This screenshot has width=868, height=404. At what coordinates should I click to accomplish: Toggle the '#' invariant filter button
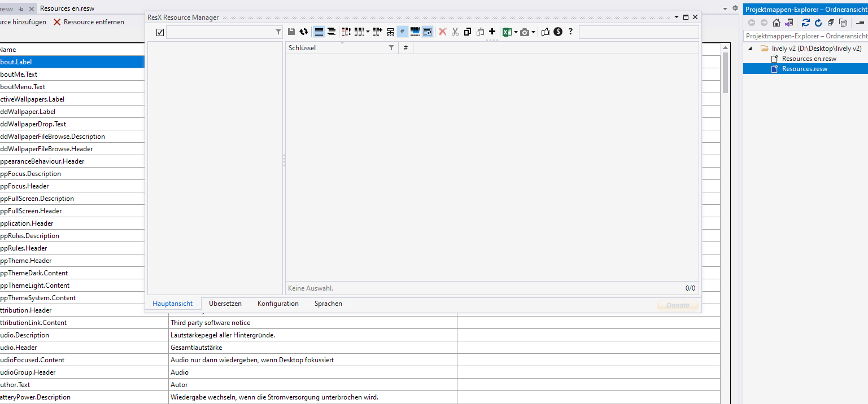pyautogui.click(x=402, y=32)
